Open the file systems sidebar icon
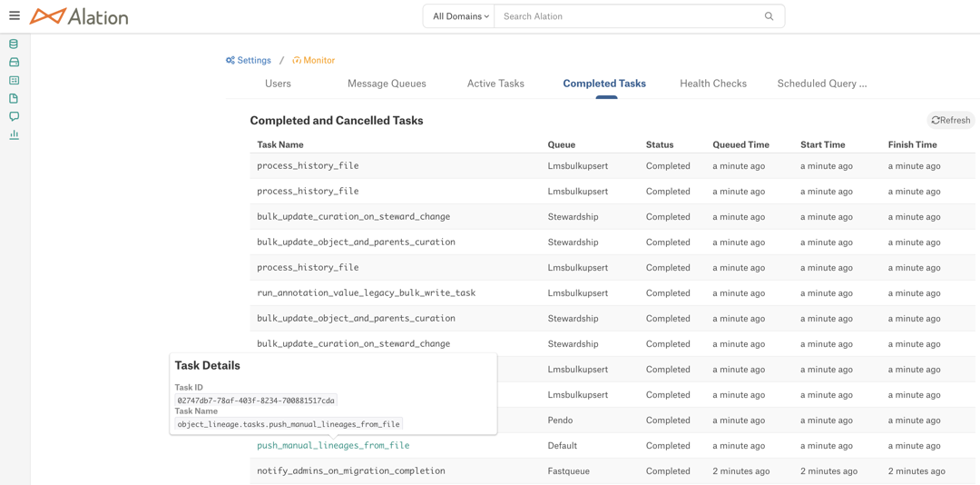The height and width of the screenshot is (485, 980). coord(14,62)
